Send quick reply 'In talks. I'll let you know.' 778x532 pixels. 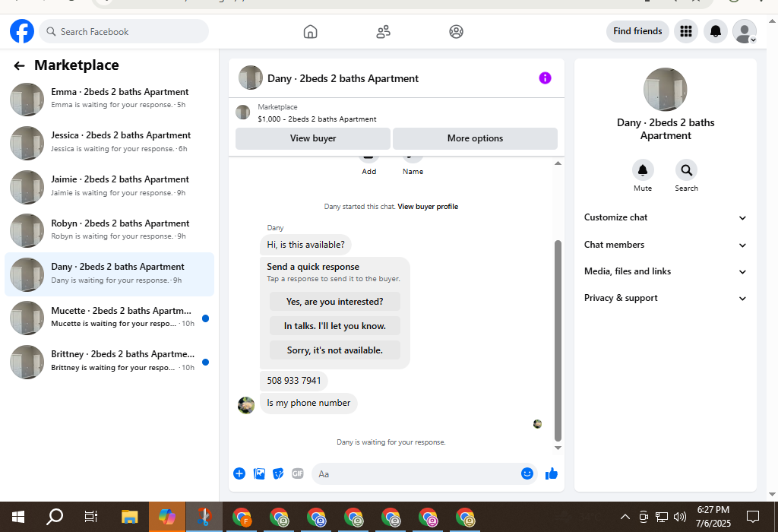click(x=334, y=326)
